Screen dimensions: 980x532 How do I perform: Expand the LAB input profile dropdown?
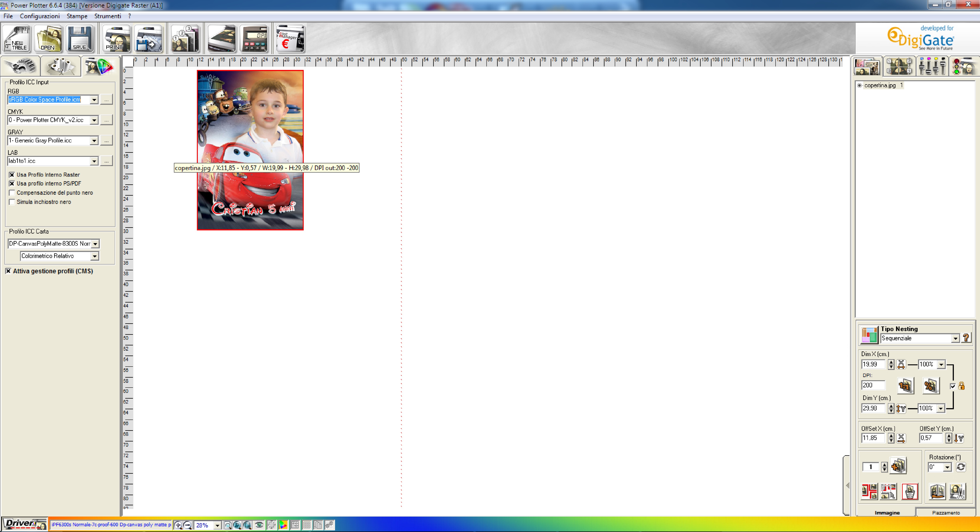[94, 161]
